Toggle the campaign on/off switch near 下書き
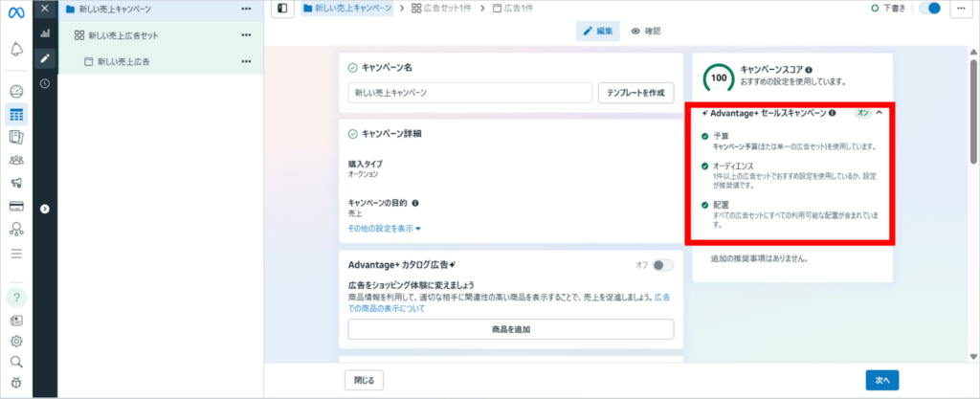Screen dimensions: 980x399 tap(929, 9)
